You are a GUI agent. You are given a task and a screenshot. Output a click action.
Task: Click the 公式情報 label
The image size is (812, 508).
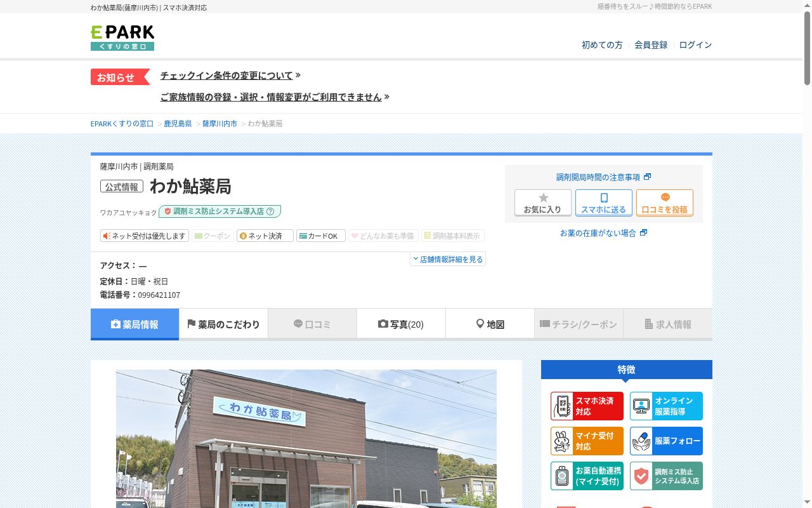122,187
